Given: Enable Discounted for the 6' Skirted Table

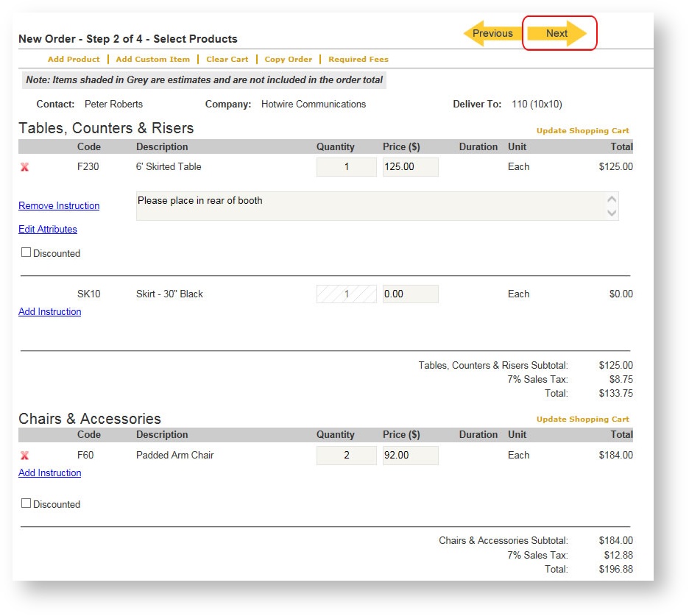Looking at the screenshot, I should pos(26,252).
